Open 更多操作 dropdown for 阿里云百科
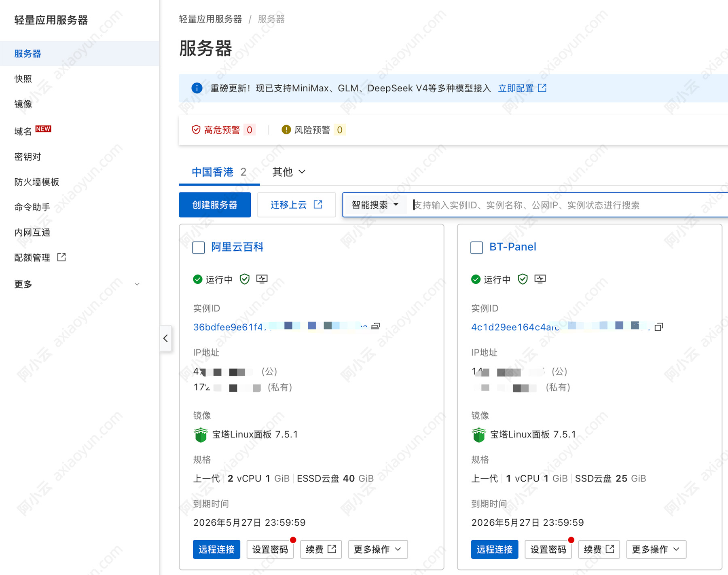Screen dimensions: 728x575 click(378, 550)
